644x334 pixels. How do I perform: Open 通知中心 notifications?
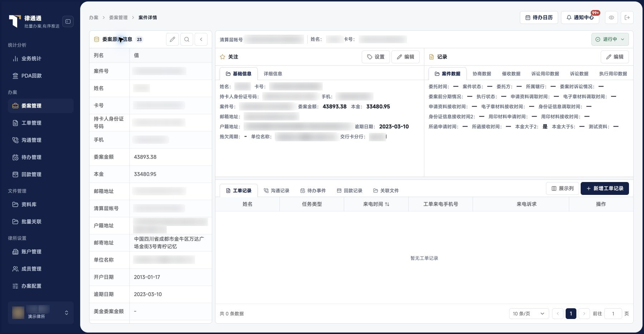(580, 18)
